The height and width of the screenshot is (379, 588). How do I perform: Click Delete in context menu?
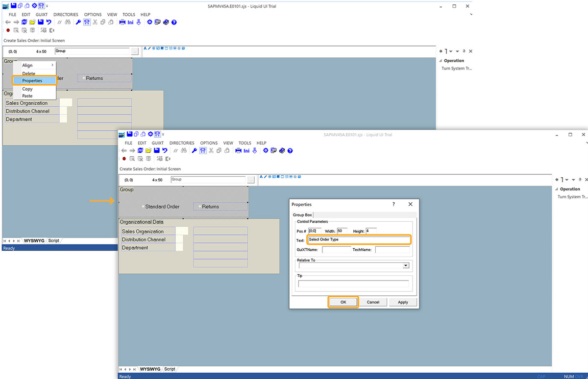pos(28,73)
